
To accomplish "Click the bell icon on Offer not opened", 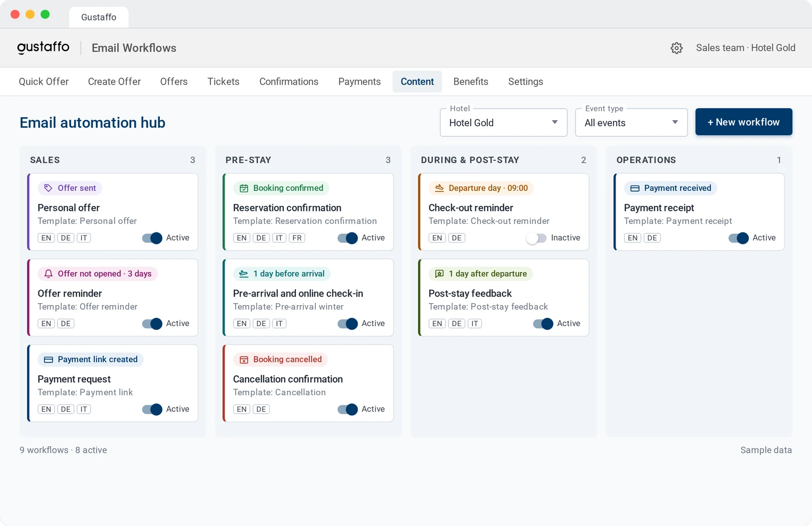I will click(x=48, y=274).
